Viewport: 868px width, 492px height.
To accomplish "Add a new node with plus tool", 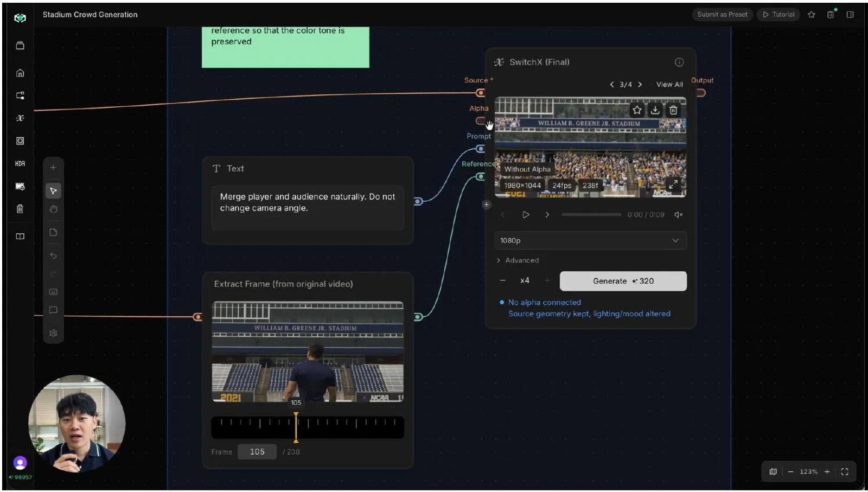I will coord(53,168).
